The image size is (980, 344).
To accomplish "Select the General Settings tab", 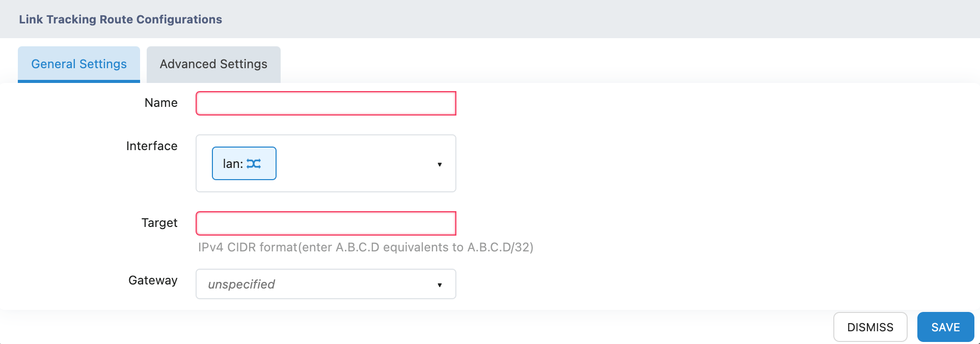I will point(79,64).
